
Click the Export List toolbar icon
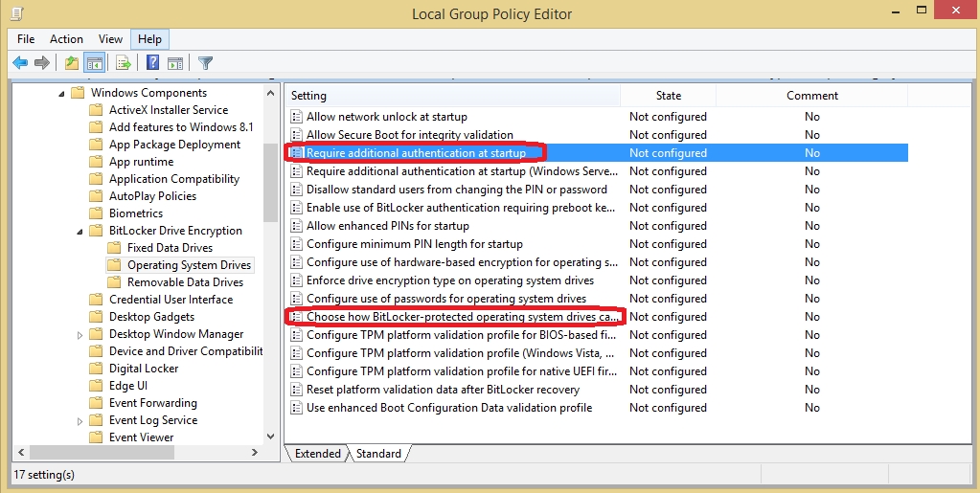coord(124,62)
